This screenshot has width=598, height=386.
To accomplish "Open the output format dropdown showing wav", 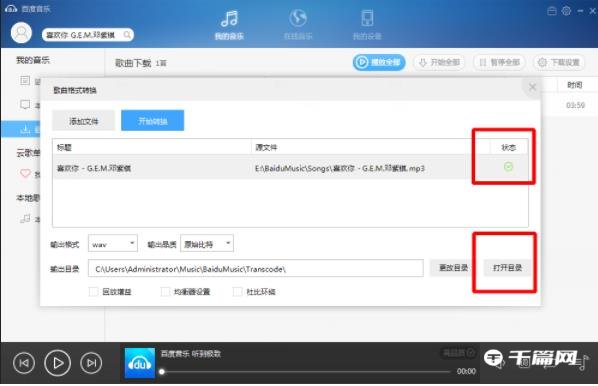I will [x=113, y=244].
